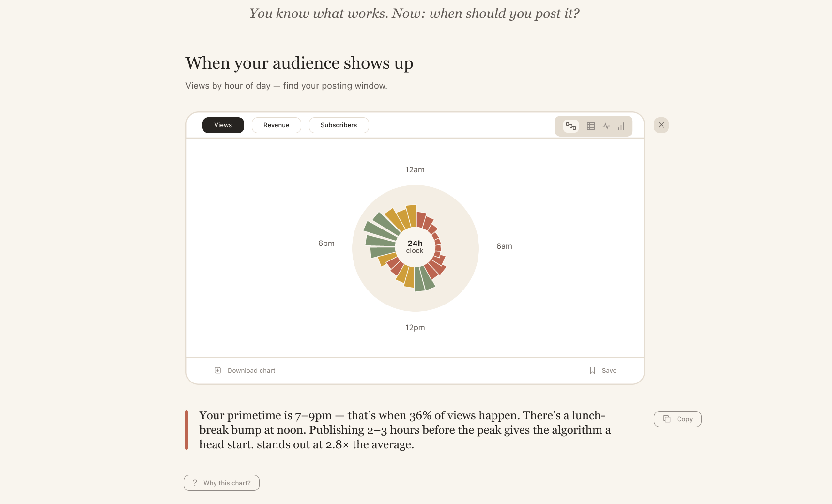Close the chart card with the X
Image resolution: width=832 pixels, height=504 pixels.
pos(661,125)
